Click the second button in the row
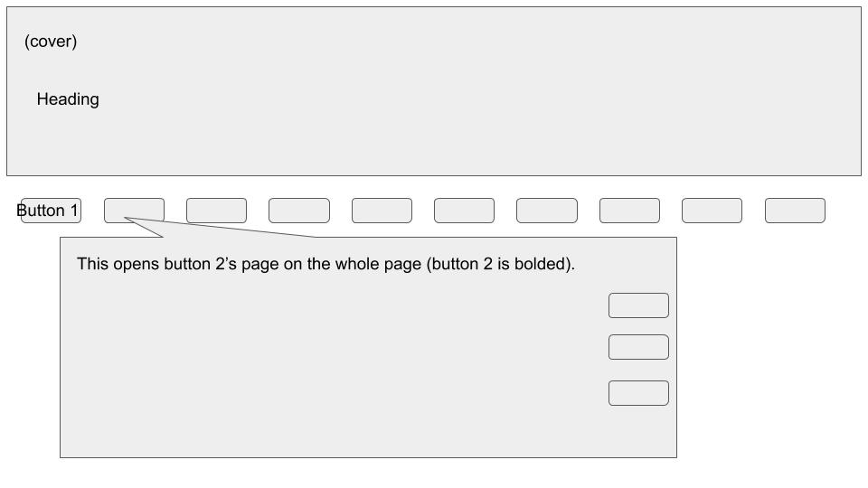This screenshot has height=488, width=868. pos(134,210)
